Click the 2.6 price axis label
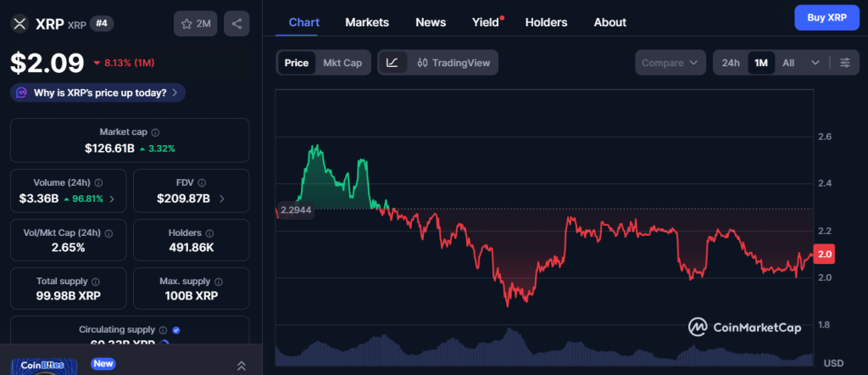The image size is (868, 375). pos(825,137)
